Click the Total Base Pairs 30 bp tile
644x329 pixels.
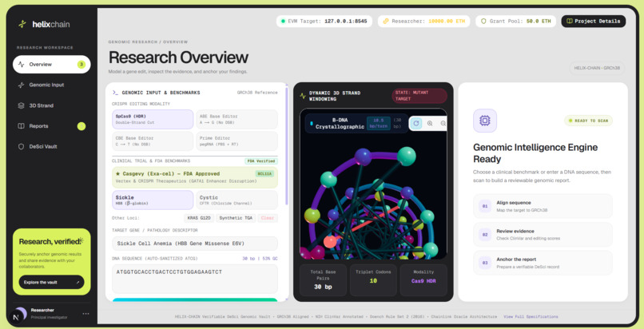[323, 280]
